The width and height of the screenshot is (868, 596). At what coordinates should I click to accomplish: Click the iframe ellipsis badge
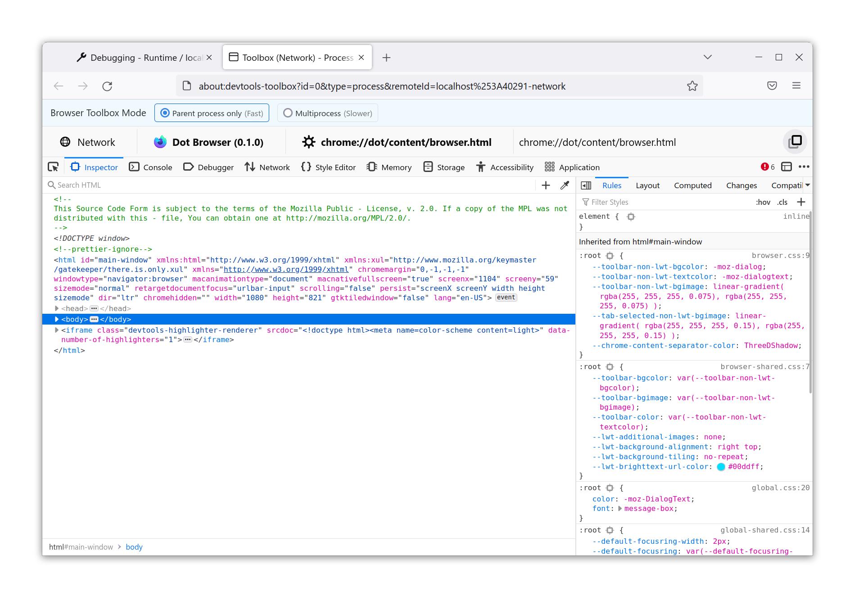pos(188,339)
